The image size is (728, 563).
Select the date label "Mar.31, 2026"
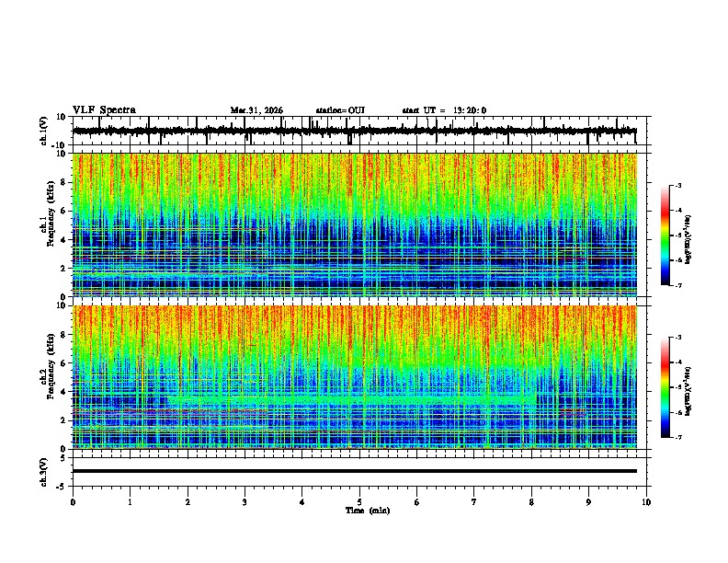pos(256,110)
